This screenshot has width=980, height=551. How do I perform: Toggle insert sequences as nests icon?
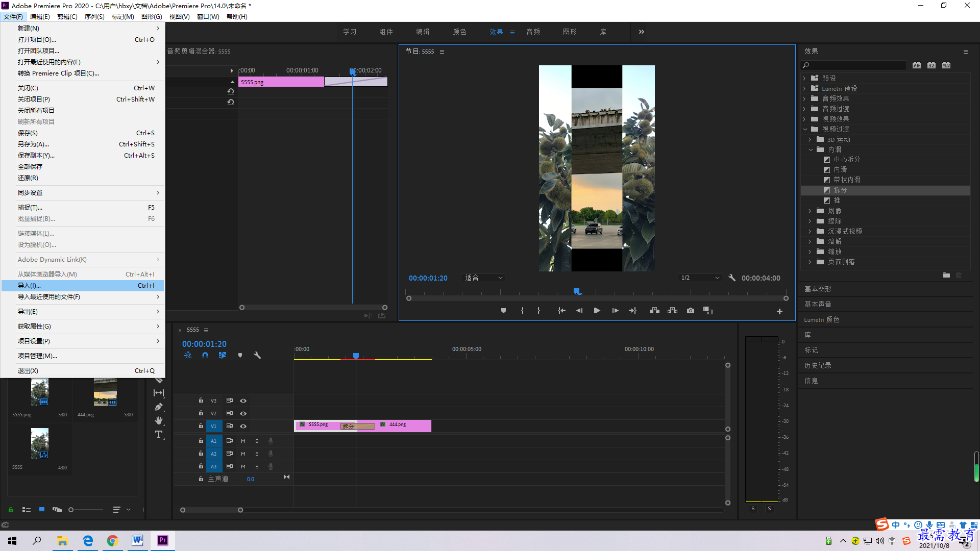coord(188,355)
